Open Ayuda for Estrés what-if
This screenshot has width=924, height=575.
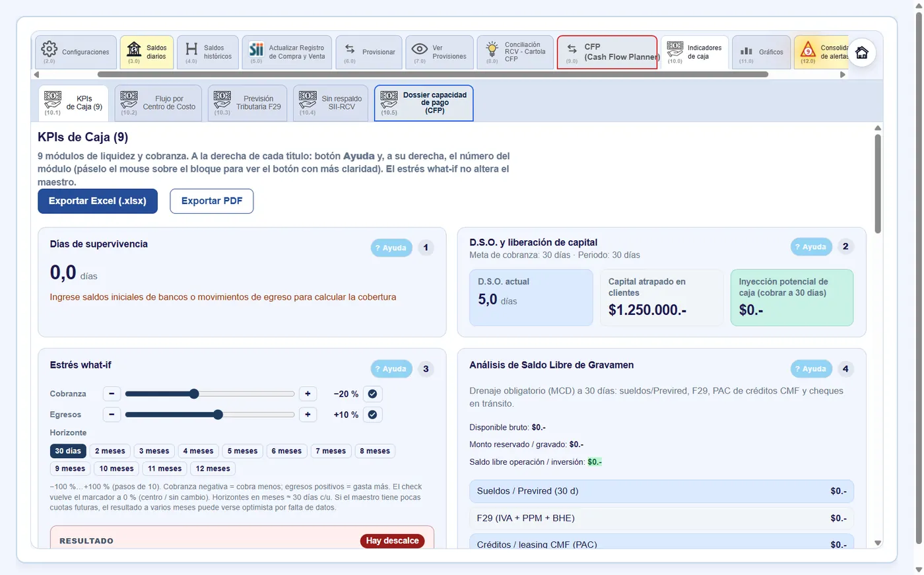point(391,369)
